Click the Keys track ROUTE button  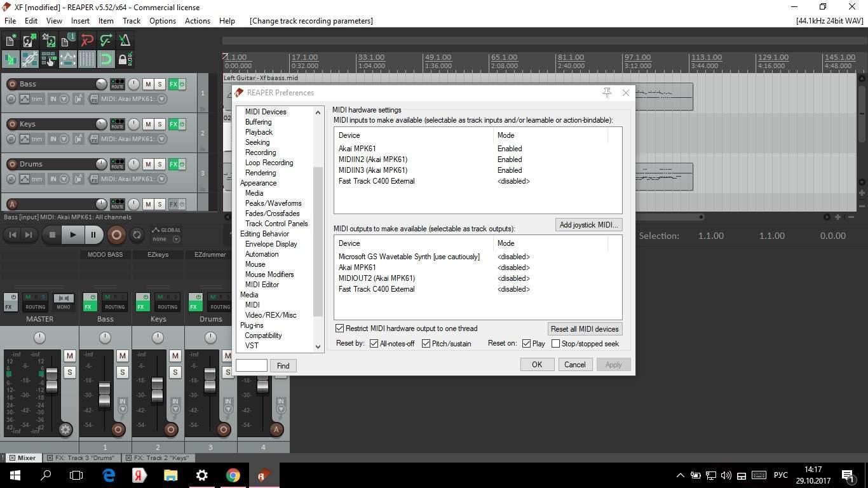(117, 124)
